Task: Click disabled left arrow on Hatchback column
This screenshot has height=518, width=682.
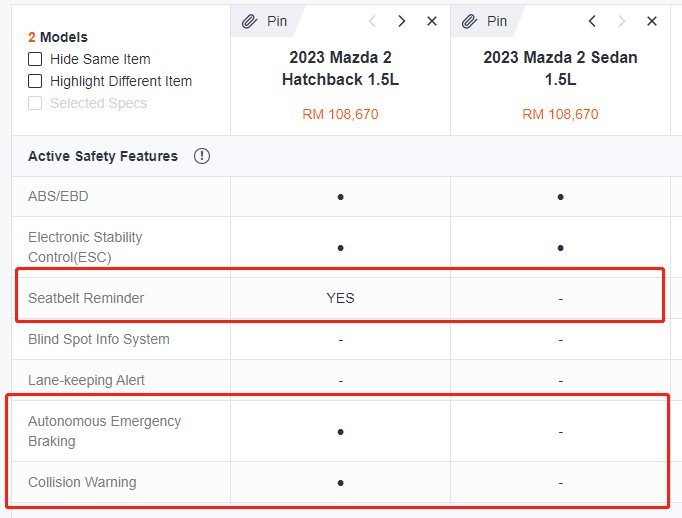Action: tap(372, 21)
